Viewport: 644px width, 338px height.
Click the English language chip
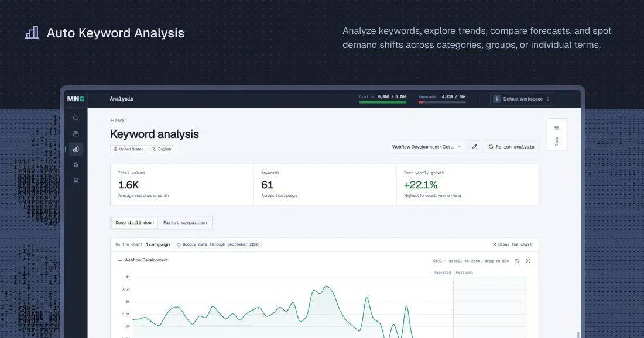(162, 149)
